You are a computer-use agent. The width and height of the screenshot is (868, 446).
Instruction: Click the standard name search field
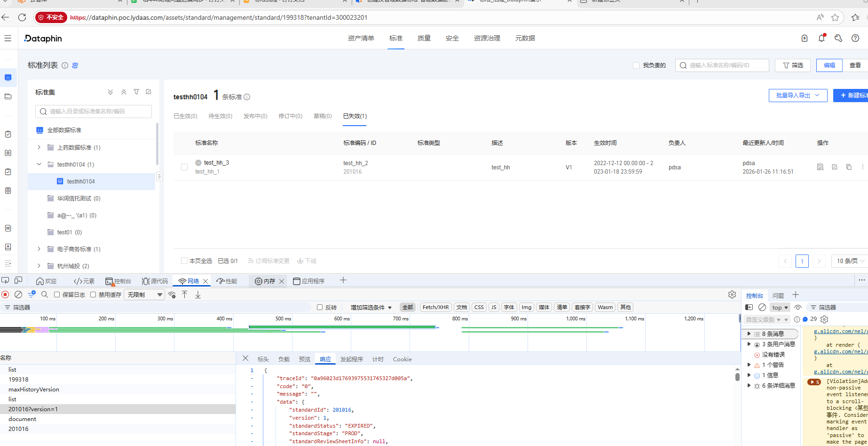tap(722, 65)
